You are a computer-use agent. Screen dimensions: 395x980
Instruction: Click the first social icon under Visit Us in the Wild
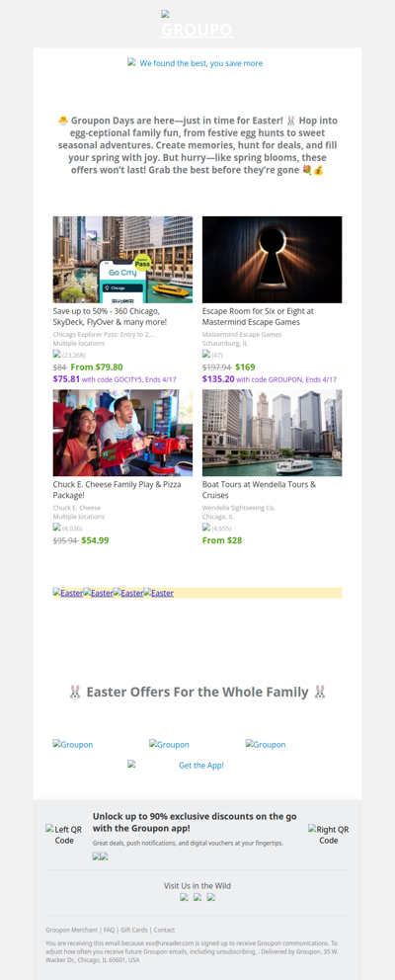pos(184,897)
